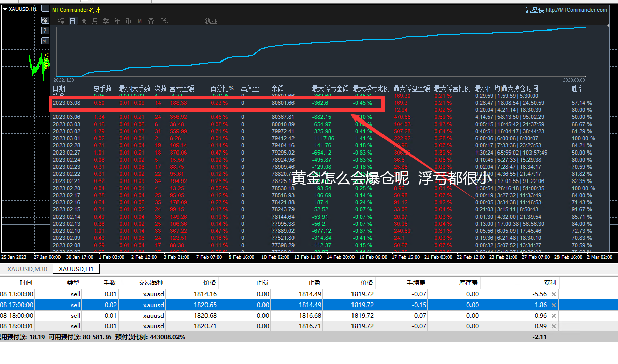
Task: Open the ? help icon
Action: click(x=45, y=30)
